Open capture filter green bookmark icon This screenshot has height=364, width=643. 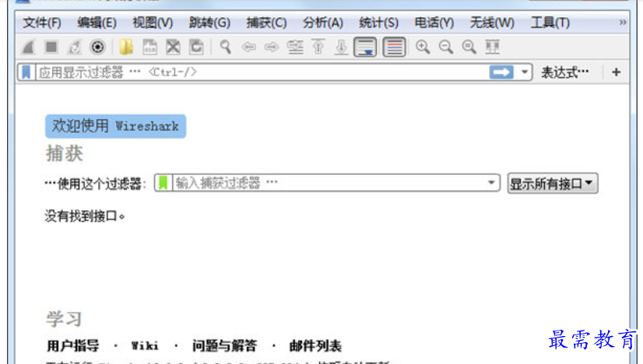click(163, 183)
